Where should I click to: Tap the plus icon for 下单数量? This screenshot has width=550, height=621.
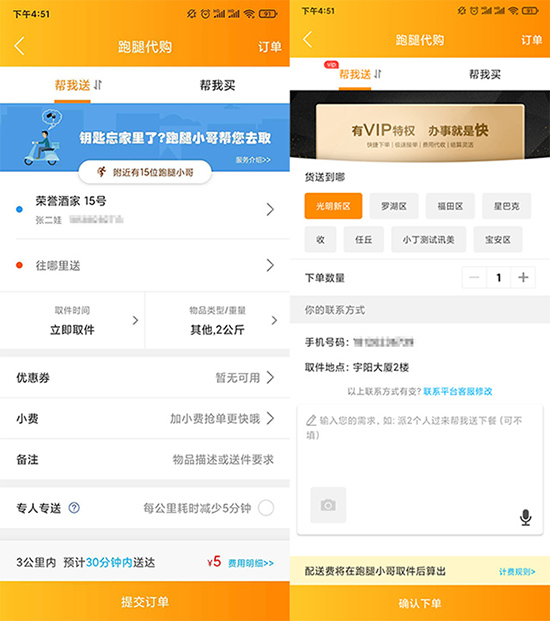click(x=523, y=277)
